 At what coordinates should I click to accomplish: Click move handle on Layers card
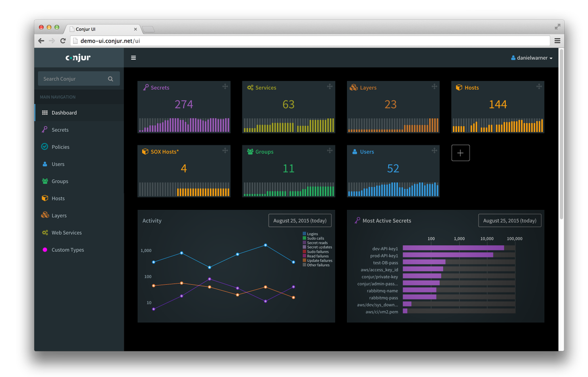434,86
